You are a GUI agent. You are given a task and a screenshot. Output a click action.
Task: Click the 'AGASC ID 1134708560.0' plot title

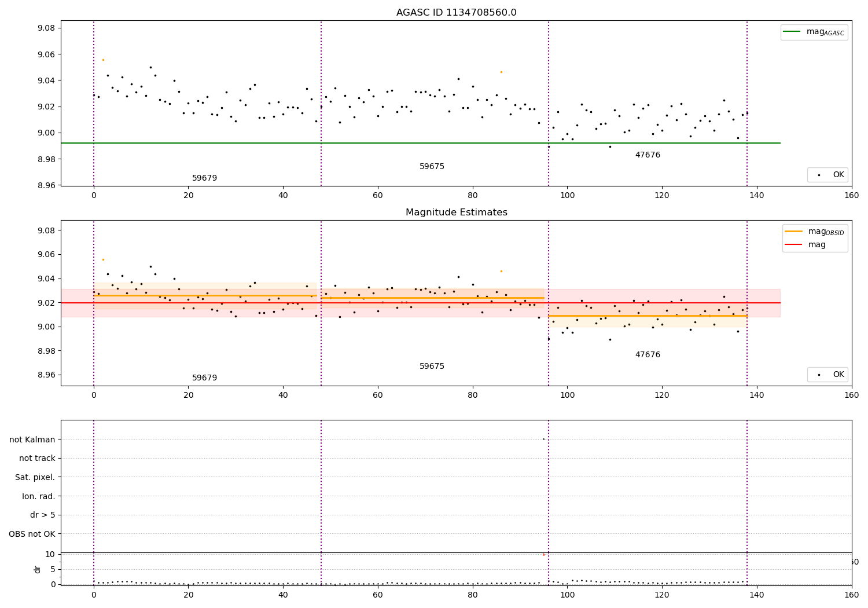(456, 13)
